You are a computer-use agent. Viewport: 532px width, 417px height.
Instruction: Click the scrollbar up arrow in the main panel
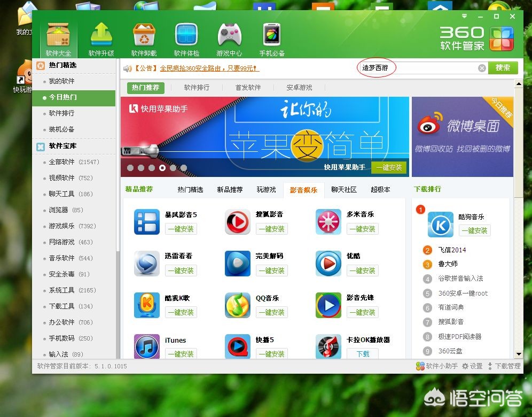pyautogui.click(x=519, y=83)
